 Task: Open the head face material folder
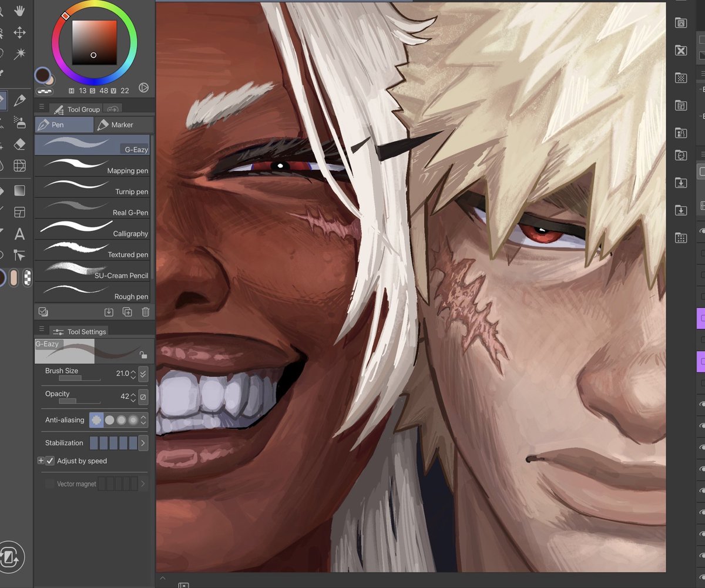coord(681,156)
